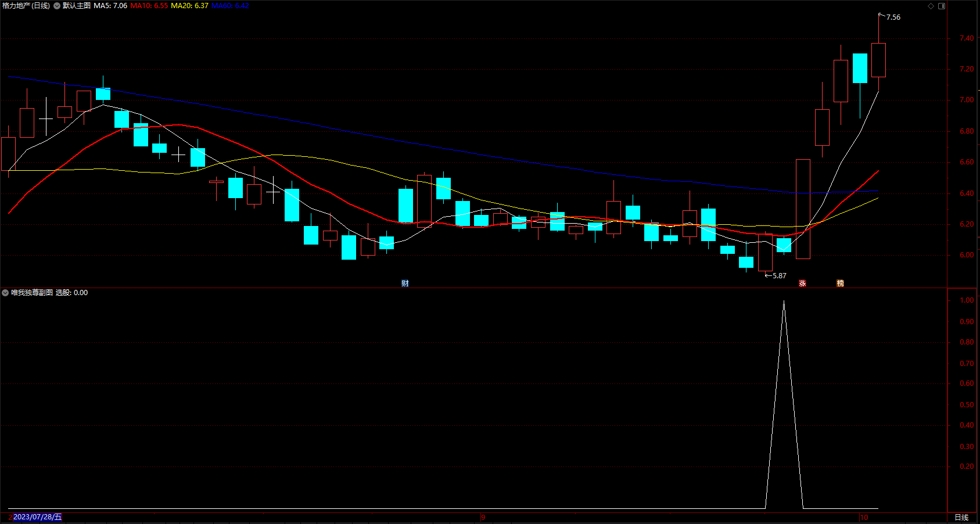Click the 日线 period button at bottom-right
The image size is (980, 524).
coord(961,517)
